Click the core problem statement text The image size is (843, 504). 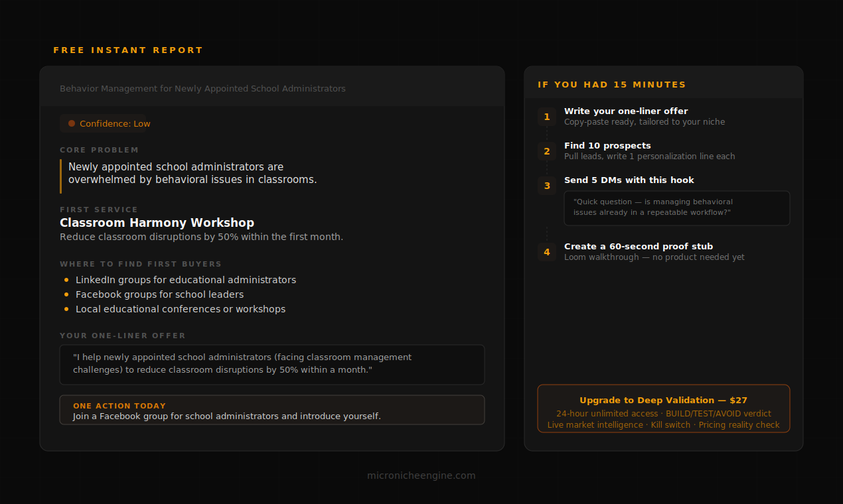click(x=192, y=173)
